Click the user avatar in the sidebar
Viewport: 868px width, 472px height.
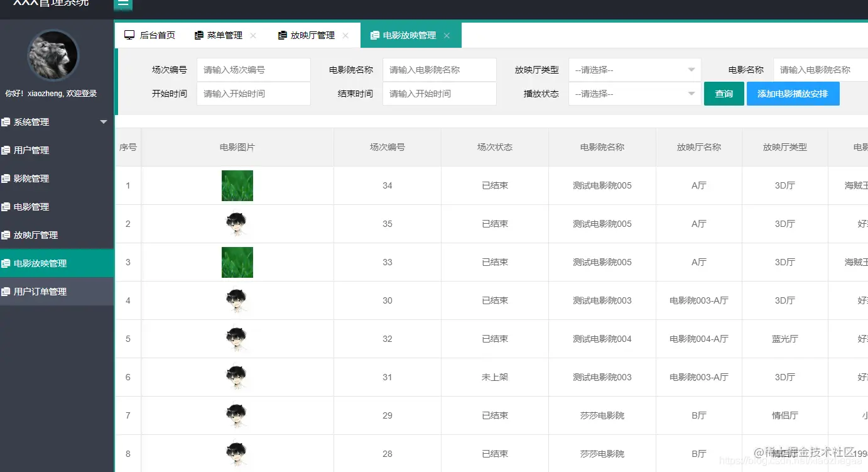pos(53,56)
